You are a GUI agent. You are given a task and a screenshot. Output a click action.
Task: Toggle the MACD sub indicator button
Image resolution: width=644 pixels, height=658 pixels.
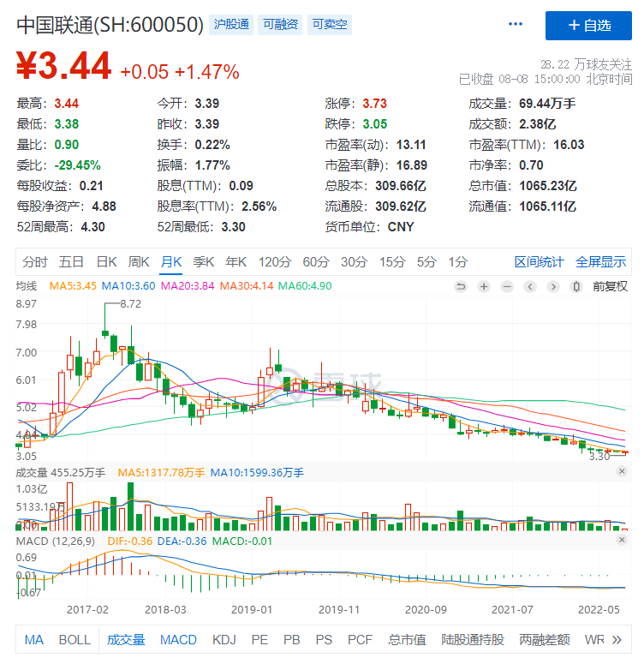click(178, 639)
